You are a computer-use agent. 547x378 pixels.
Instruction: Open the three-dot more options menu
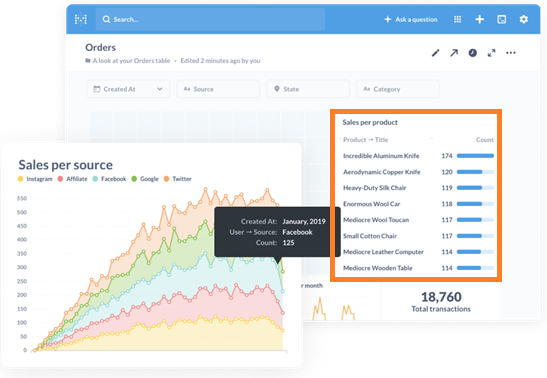point(511,53)
